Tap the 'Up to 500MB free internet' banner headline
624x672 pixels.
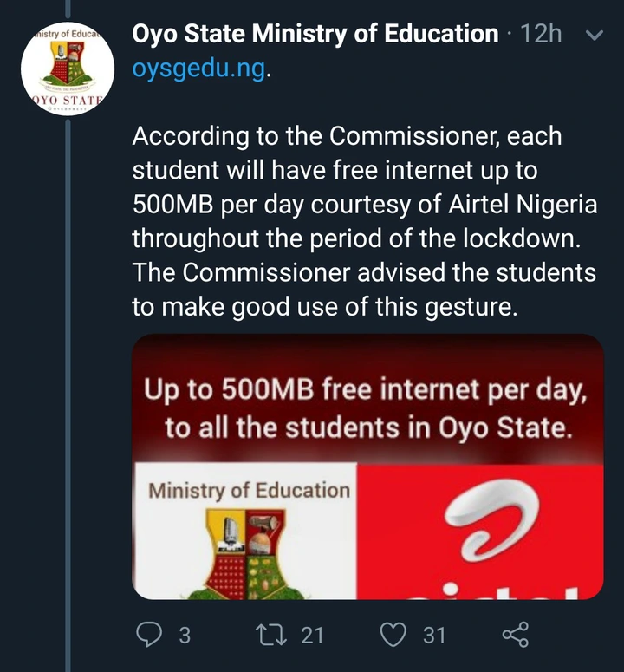pyautogui.click(x=366, y=408)
